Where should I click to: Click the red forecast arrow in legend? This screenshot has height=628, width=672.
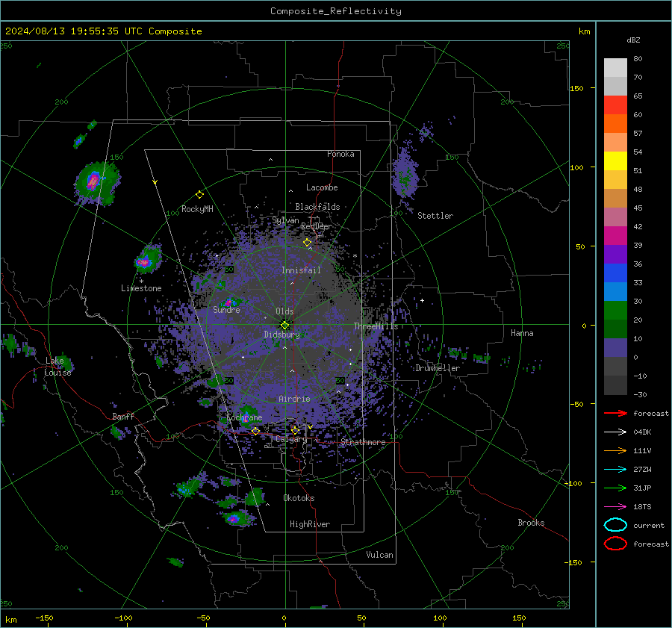(x=615, y=413)
